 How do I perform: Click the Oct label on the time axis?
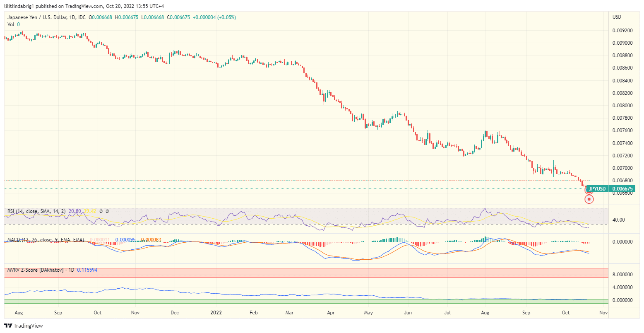[x=566, y=313]
